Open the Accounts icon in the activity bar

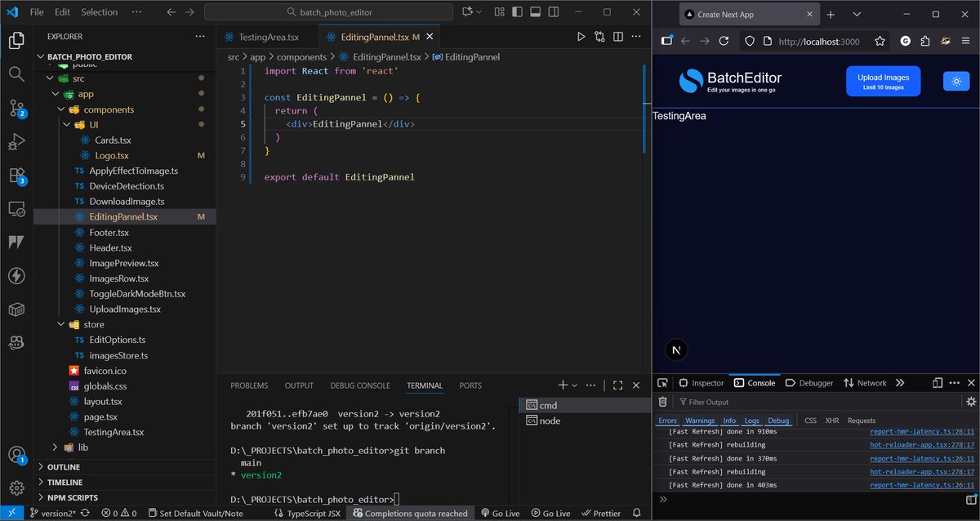(x=16, y=455)
